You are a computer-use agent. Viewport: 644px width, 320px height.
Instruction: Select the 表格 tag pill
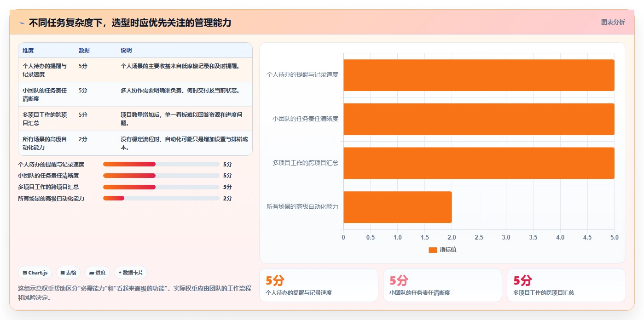(68, 273)
